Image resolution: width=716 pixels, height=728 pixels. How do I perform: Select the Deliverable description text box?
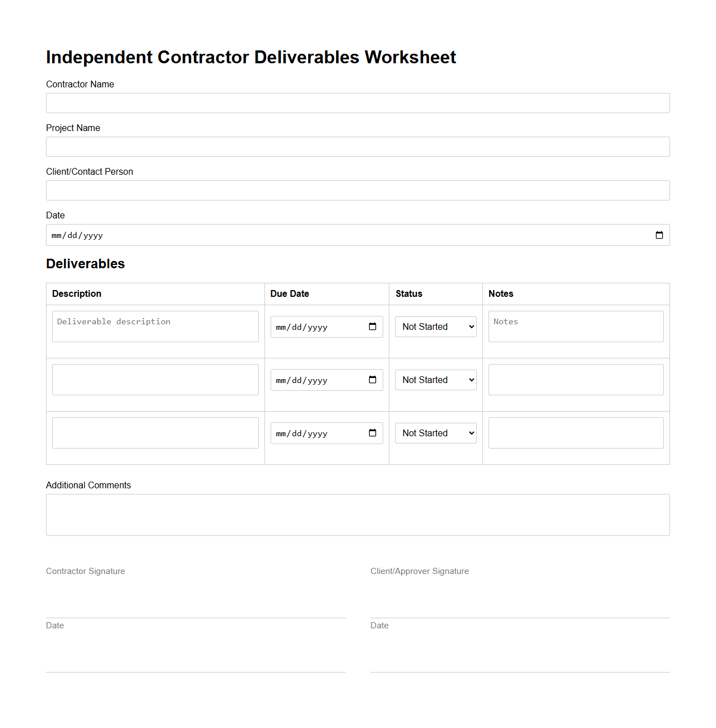pos(155,326)
